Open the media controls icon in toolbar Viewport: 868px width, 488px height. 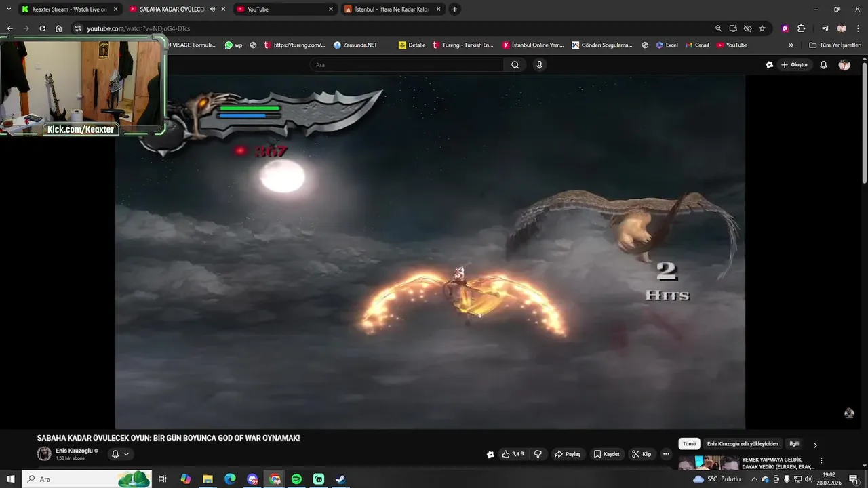click(825, 28)
